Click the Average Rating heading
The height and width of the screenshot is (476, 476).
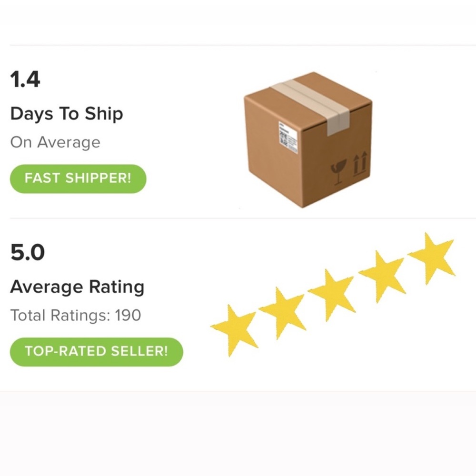(x=77, y=287)
